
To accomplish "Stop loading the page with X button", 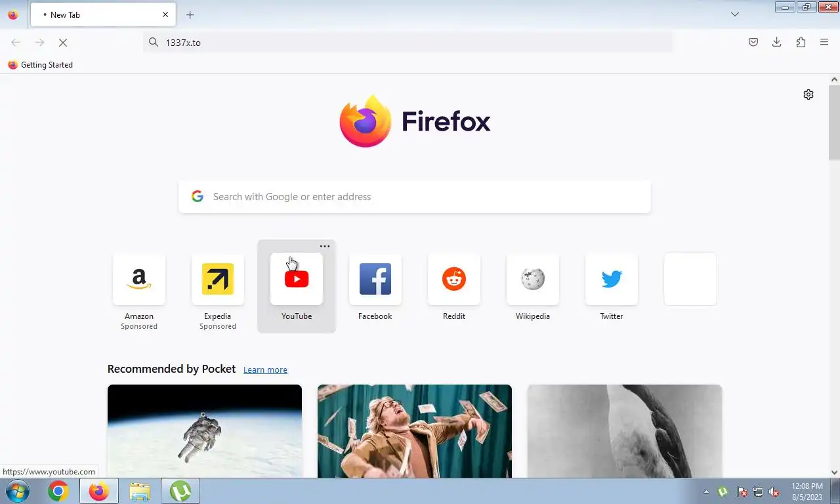I will point(63,42).
